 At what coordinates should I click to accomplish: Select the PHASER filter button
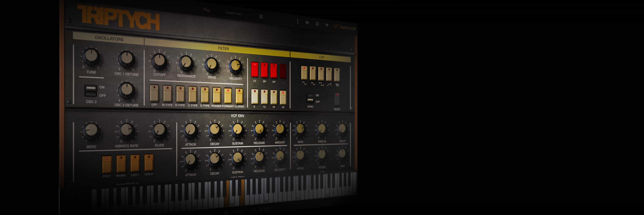coord(217,95)
